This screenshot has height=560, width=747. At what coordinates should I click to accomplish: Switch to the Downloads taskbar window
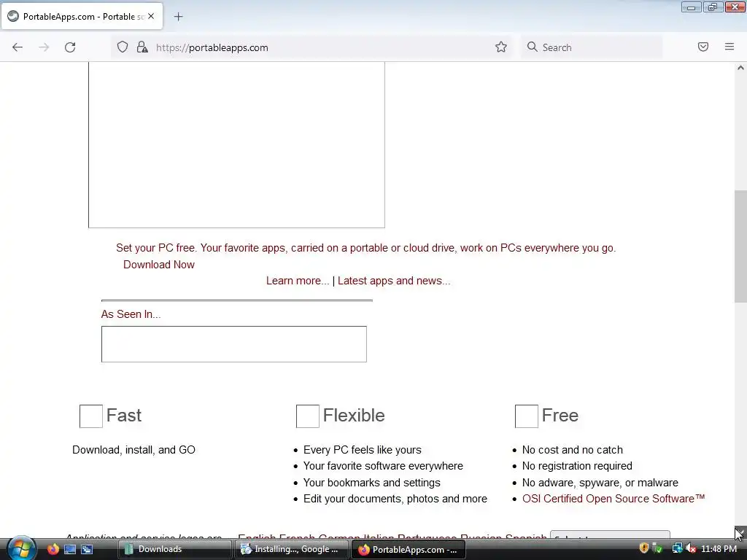point(174,549)
